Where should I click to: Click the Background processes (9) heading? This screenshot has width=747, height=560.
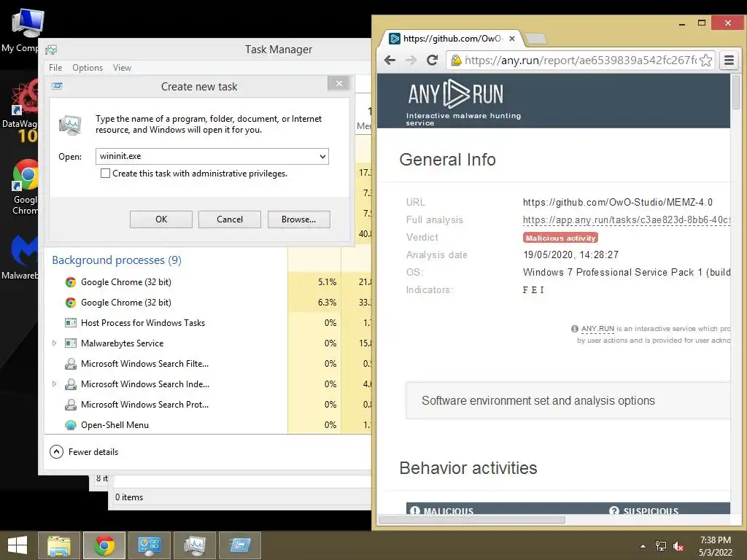(117, 260)
